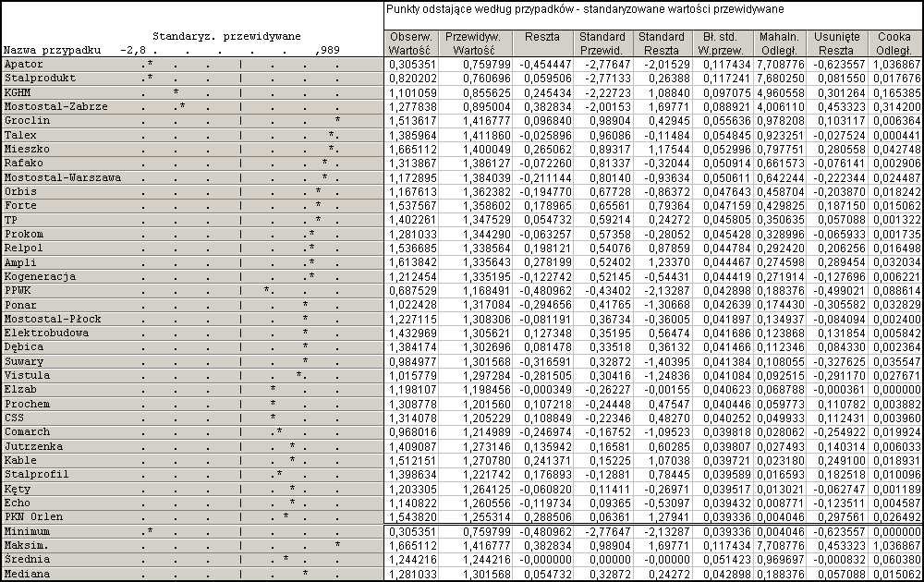
Task: Select the Apator row name
Action: point(24,65)
